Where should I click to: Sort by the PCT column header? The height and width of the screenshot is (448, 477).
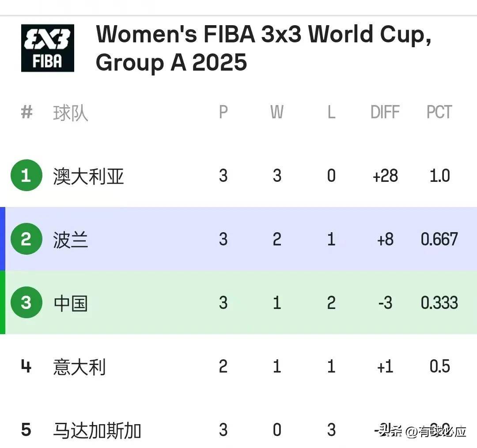(439, 112)
